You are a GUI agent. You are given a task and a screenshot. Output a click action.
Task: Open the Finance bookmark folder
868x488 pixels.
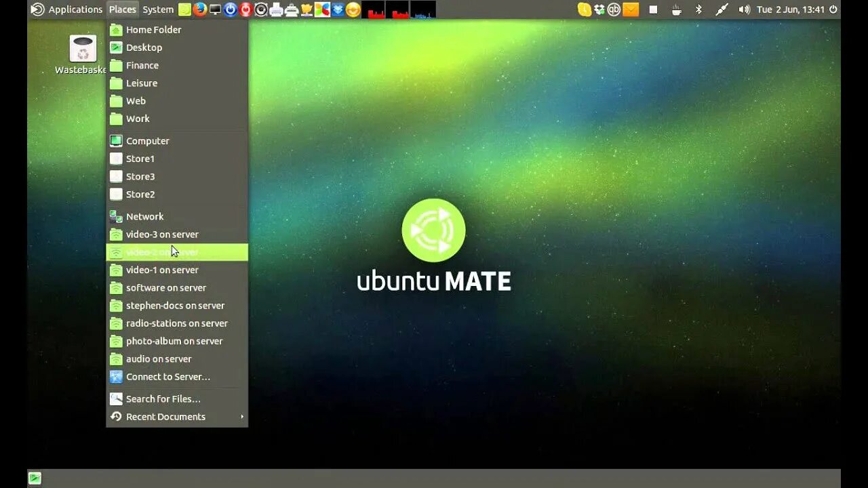pos(177,65)
